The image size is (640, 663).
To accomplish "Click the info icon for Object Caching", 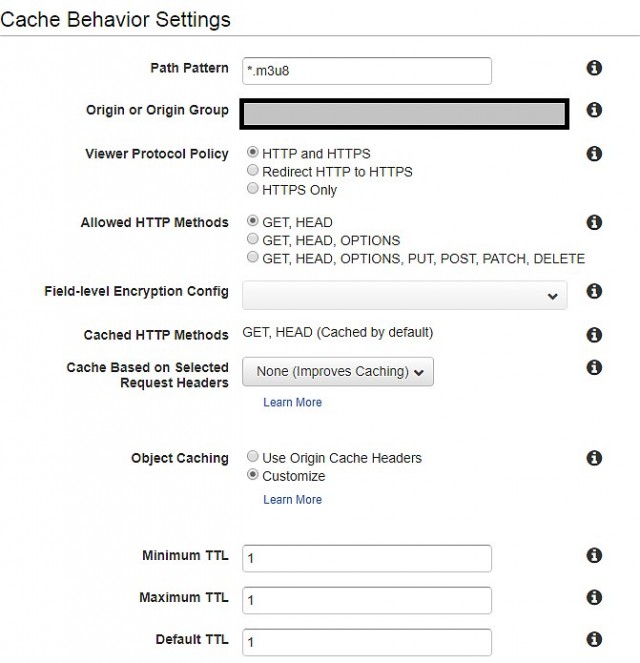I will click(594, 458).
